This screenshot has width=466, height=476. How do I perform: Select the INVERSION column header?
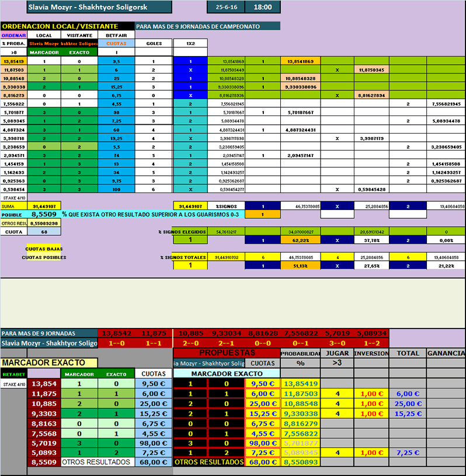tap(371, 353)
